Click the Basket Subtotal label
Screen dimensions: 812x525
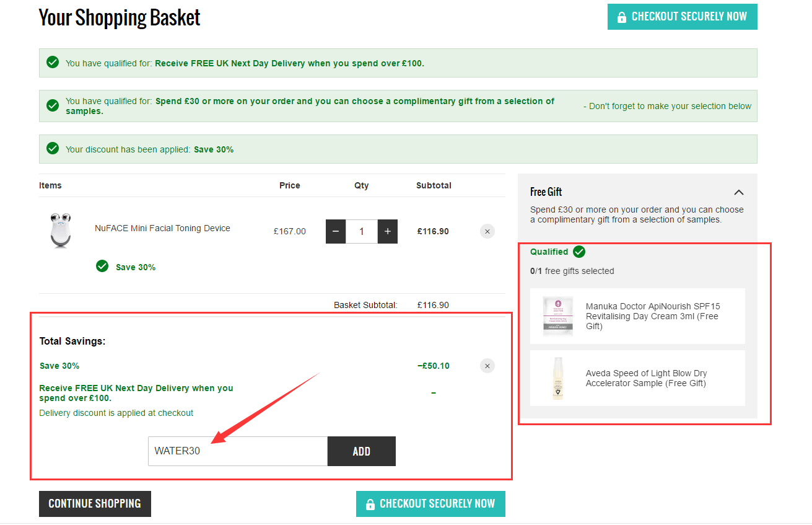(365, 305)
